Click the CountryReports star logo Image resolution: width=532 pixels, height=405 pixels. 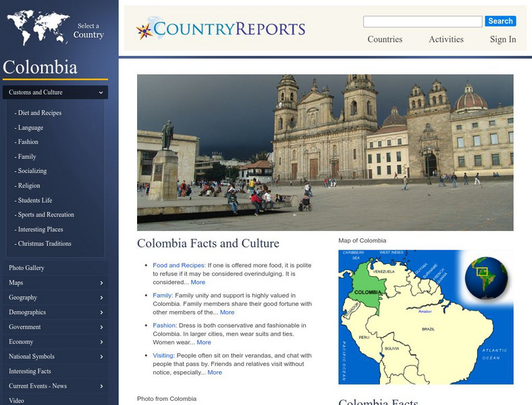pyautogui.click(x=144, y=30)
